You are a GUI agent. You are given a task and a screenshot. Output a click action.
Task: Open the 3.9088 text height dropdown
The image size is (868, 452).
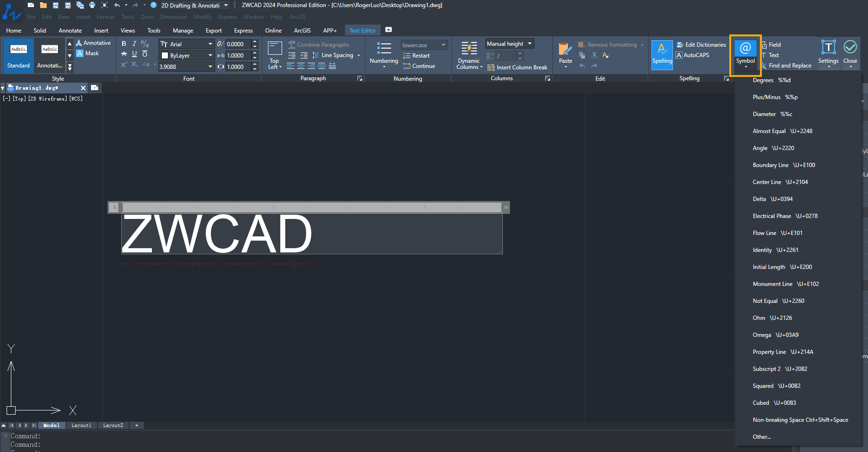pos(210,67)
